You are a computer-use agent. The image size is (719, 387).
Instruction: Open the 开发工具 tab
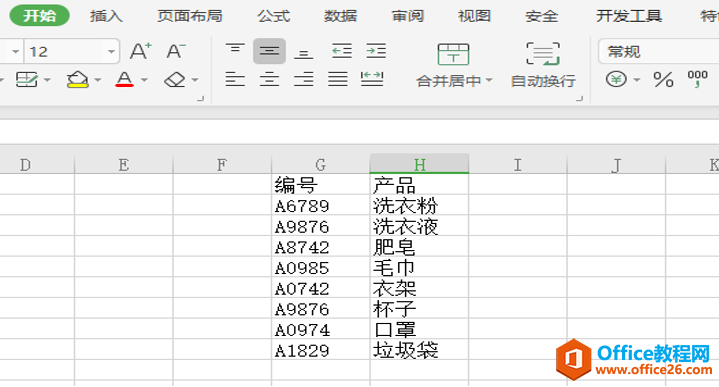629,16
